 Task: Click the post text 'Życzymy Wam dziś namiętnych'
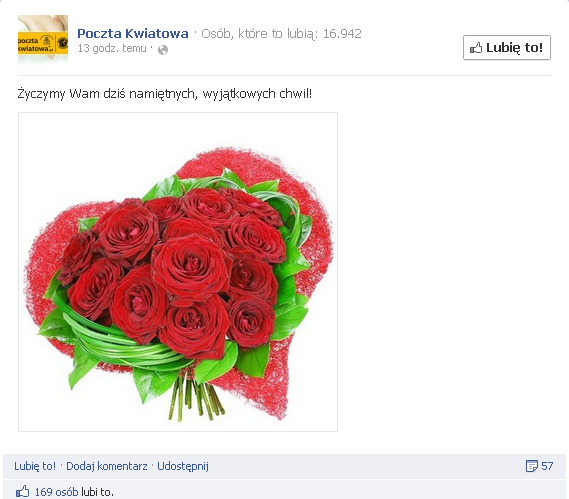(x=106, y=94)
